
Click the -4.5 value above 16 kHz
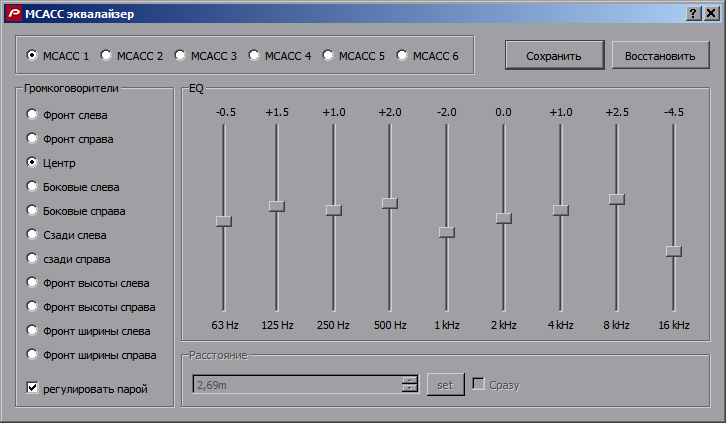click(674, 112)
